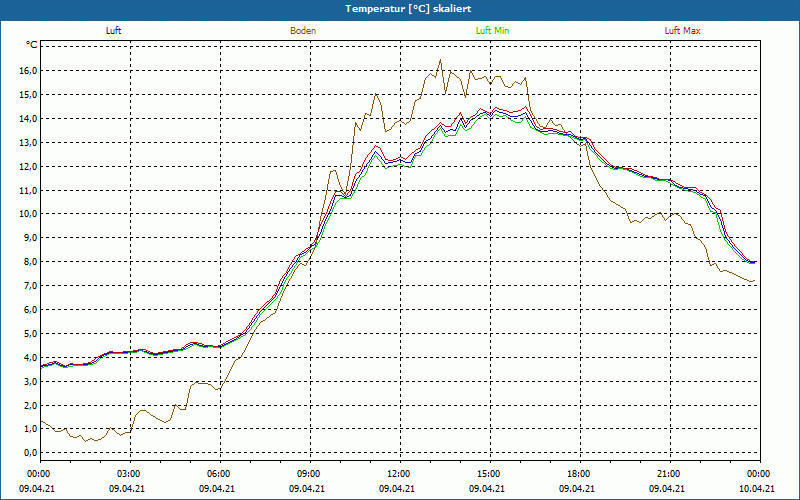Click the 6,0 y-axis value

pyautogui.click(x=31, y=310)
